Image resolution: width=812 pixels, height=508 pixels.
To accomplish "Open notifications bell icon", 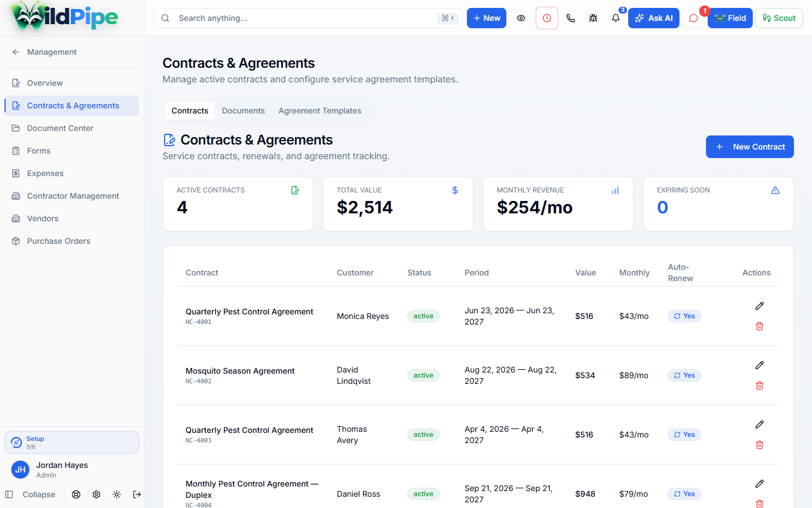I will pos(616,18).
